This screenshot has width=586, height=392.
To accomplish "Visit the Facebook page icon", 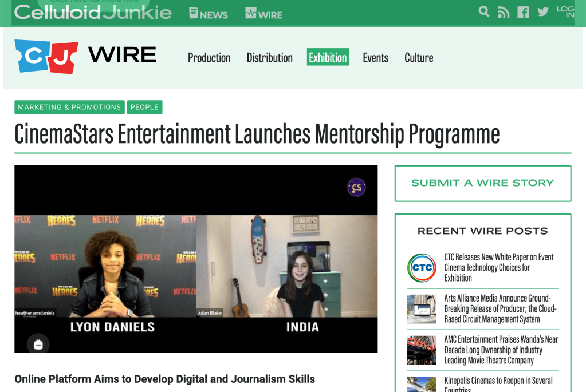I will 523,13.
